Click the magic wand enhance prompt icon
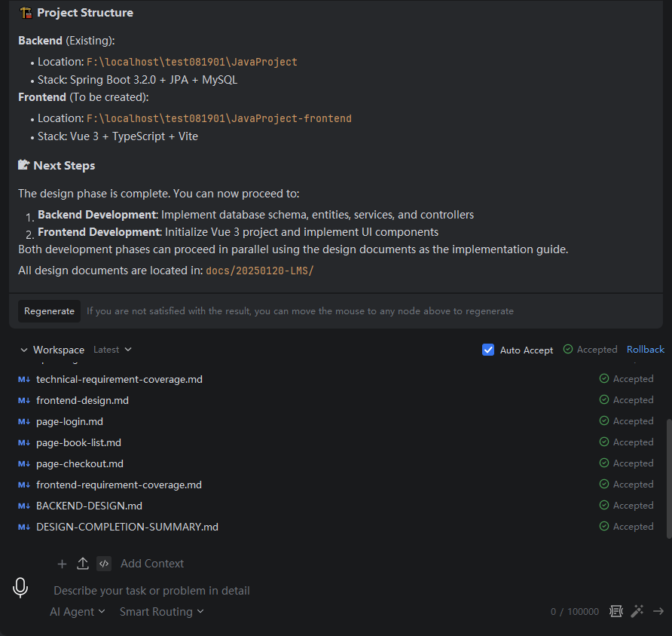Viewport: 672px width, 636px height. [637, 611]
